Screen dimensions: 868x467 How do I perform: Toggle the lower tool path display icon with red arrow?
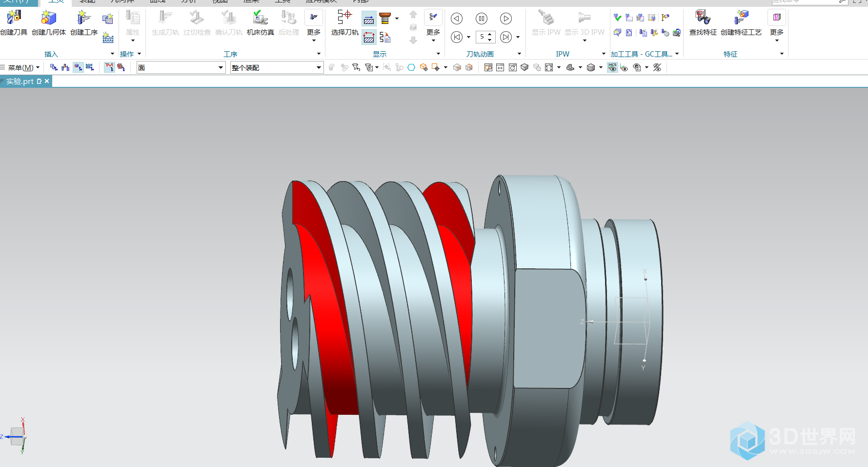click(x=369, y=37)
